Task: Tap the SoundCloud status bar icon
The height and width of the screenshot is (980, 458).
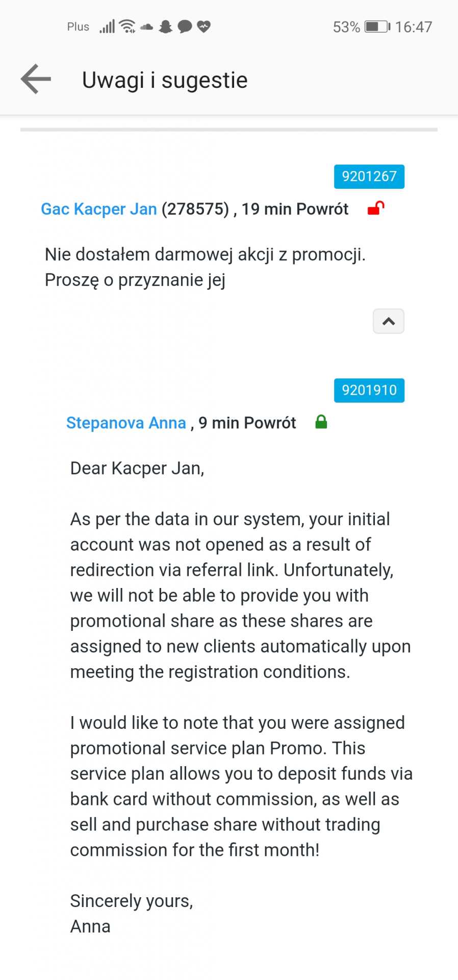Action: [x=147, y=27]
